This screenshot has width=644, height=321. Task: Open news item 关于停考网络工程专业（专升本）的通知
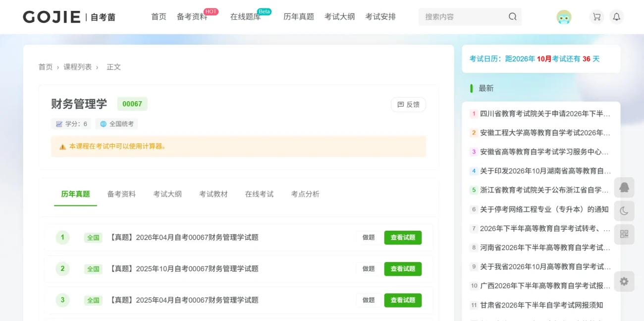(544, 209)
